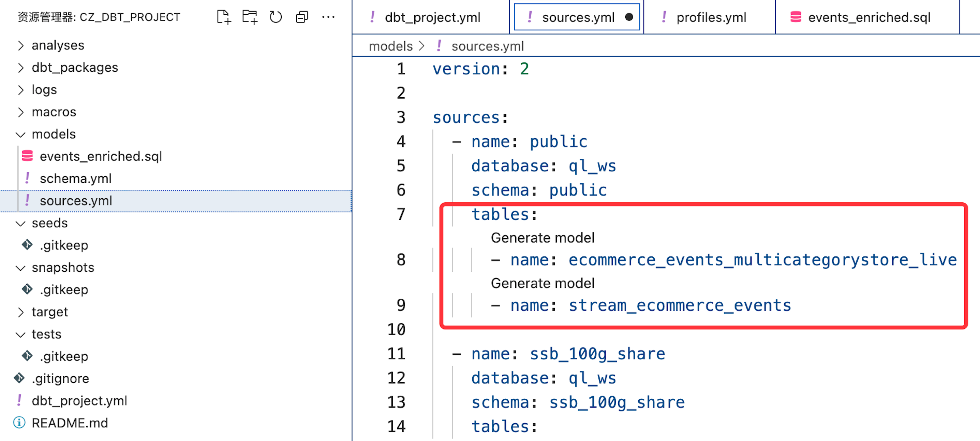Click the database icon of events_enriched.sql file

click(x=27, y=156)
